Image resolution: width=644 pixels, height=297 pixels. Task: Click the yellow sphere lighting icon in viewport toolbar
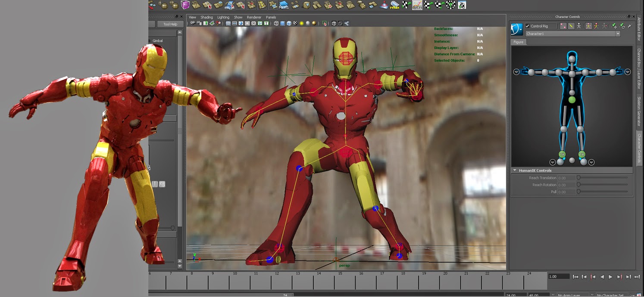(302, 23)
